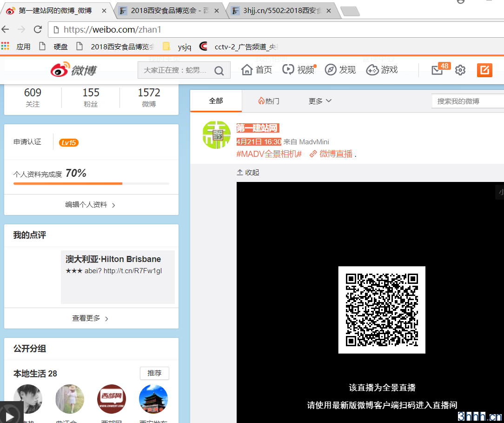Open the 首页 home icon
The image size is (504, 423).
257,70
